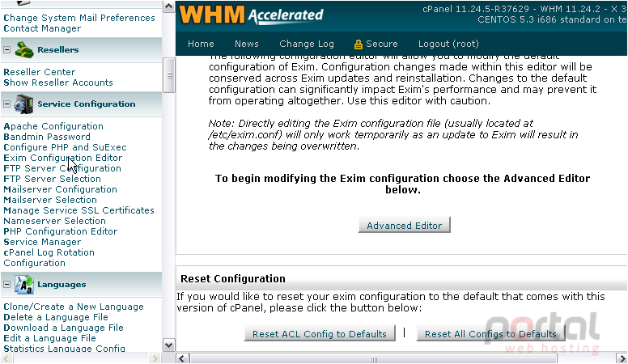
Task: Click the Service Configuration server icon
Action: coord(23,104)
